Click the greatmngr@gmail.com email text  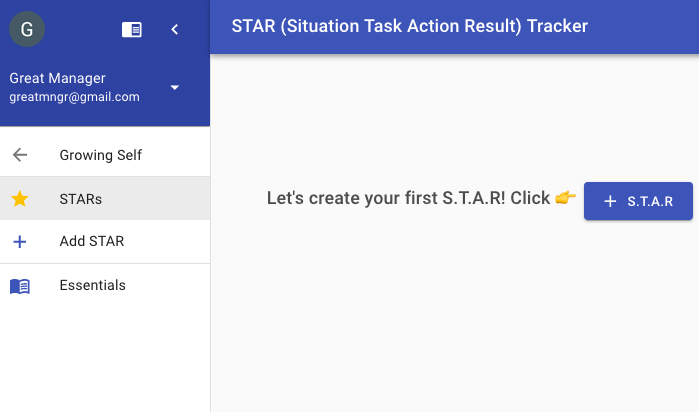[x=74, y=97]
